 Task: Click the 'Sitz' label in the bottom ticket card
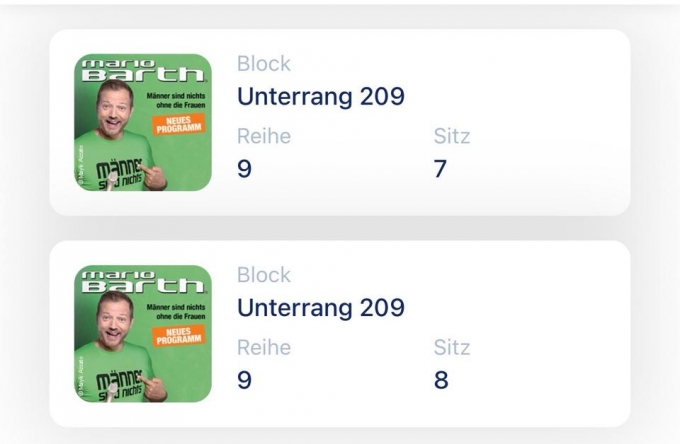click(452, 348)
